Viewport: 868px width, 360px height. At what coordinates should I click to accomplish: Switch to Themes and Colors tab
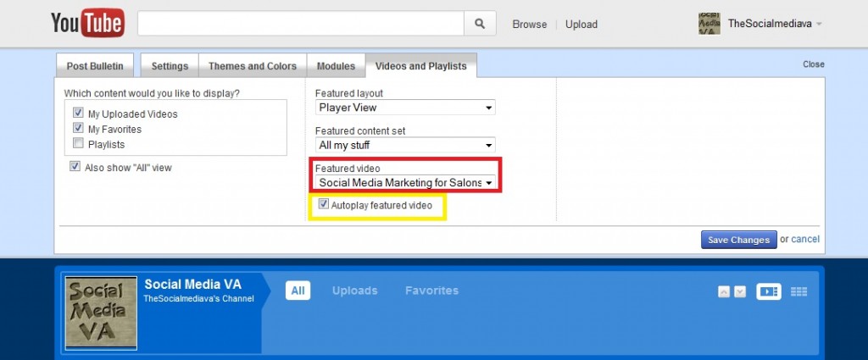(253, 66)
